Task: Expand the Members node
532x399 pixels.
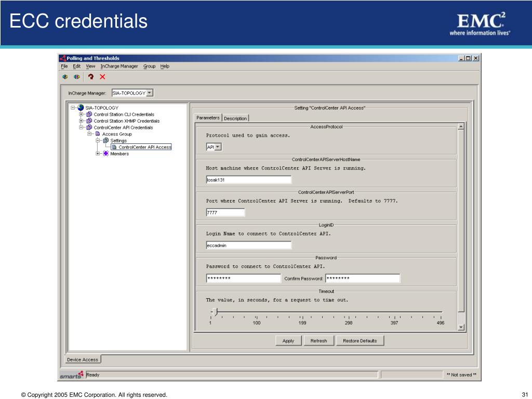Action: pos(98,154)
